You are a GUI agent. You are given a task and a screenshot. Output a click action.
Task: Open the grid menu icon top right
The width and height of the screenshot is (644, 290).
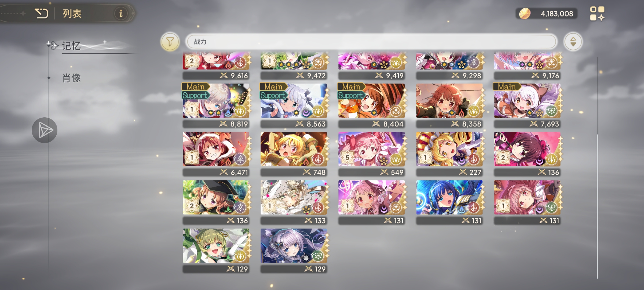click(597, 13)
